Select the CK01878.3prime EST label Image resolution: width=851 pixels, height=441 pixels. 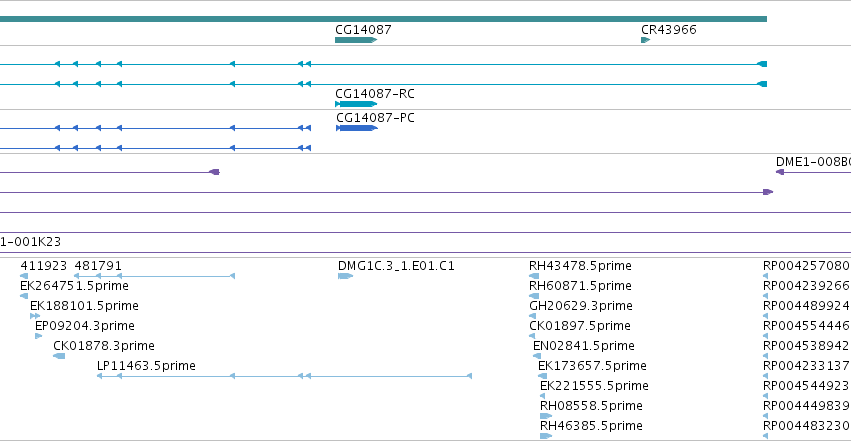104,346
